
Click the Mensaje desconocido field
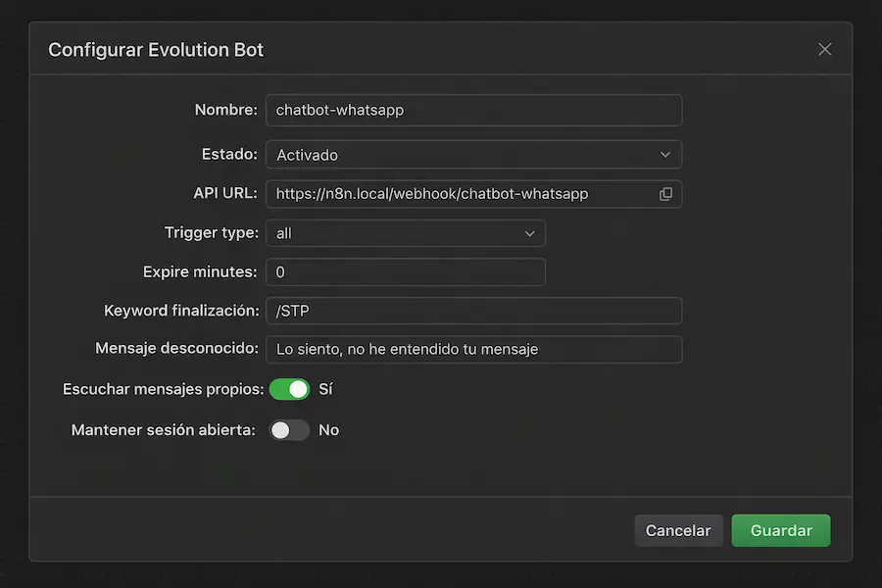[x=473, y=349]
